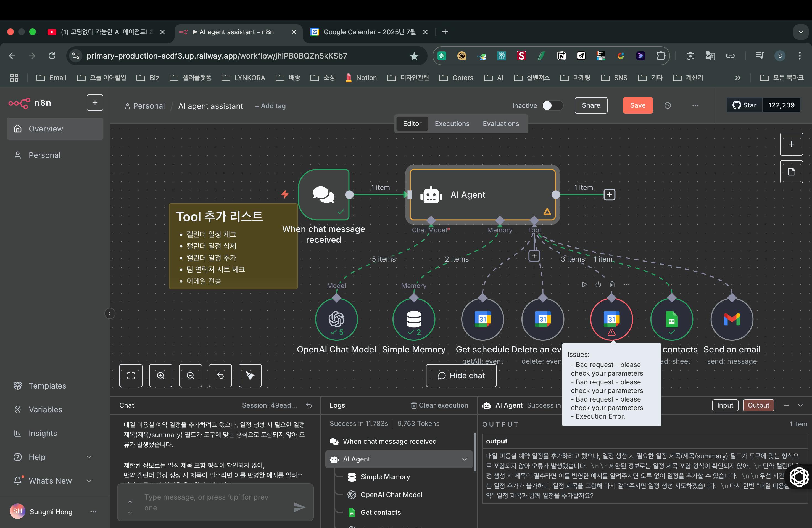Deactivate the node with the power icon
The image size is (812, 528).
[598, 284]
